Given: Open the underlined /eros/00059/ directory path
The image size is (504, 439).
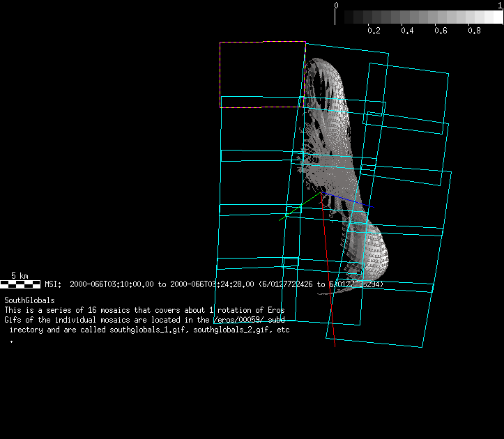Looking at the screenshot, I should tap(239, 319).
